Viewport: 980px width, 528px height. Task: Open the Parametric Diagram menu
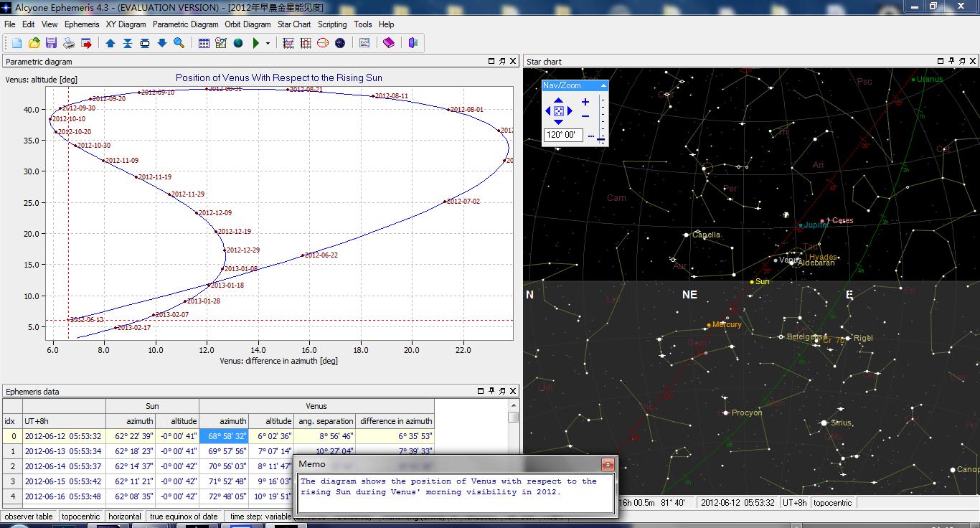click(x=185, y=24)
